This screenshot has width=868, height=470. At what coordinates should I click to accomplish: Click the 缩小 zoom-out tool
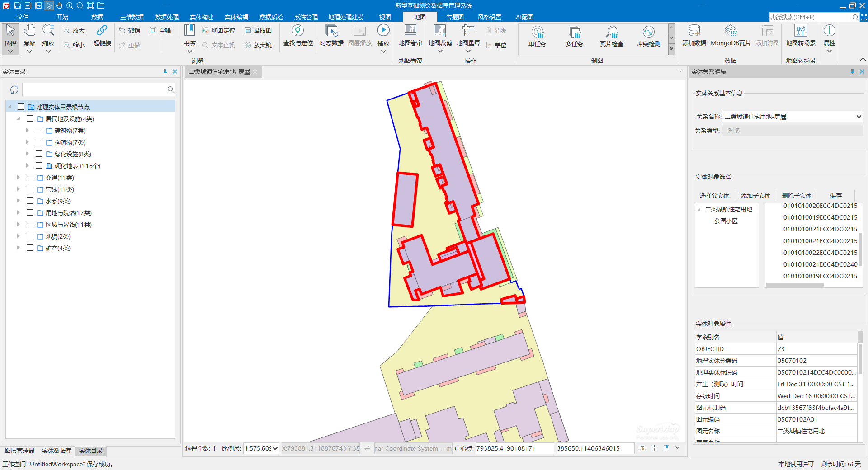74,45
